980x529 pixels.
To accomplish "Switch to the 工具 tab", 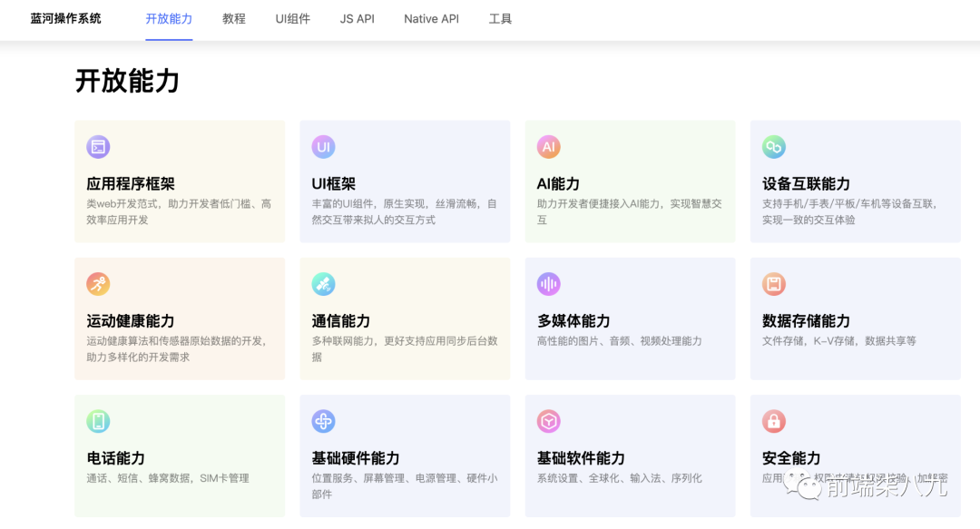I will coord(499,18).
